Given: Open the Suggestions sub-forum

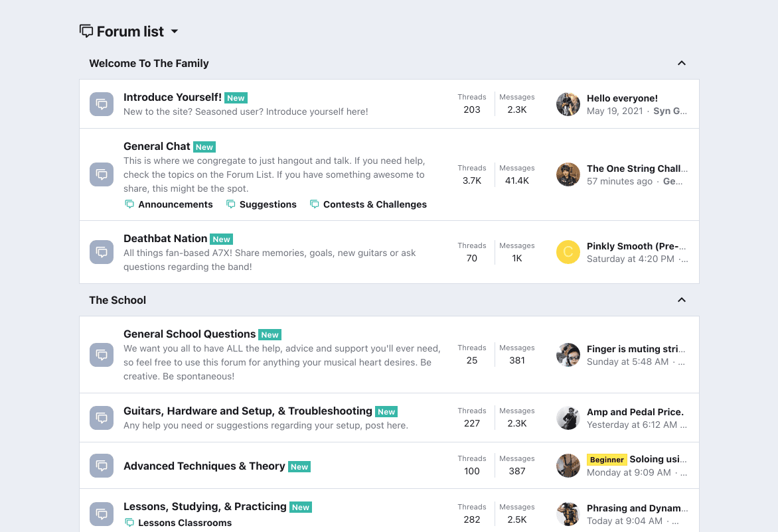Looking at the screenshot, I should (268, 204).
